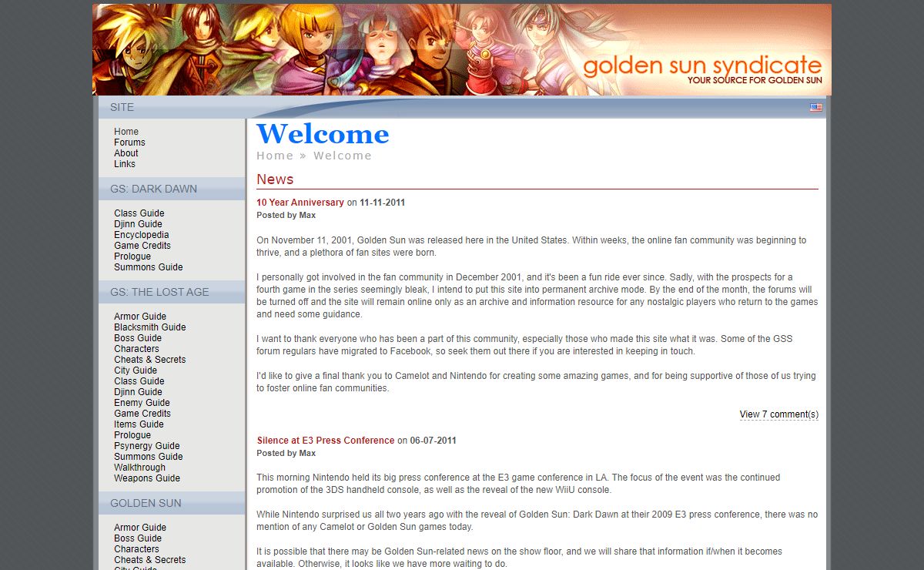The height and width of the screenshot is (570, 924).
Task: Click the US flag language icon
Action: [815, 108]
